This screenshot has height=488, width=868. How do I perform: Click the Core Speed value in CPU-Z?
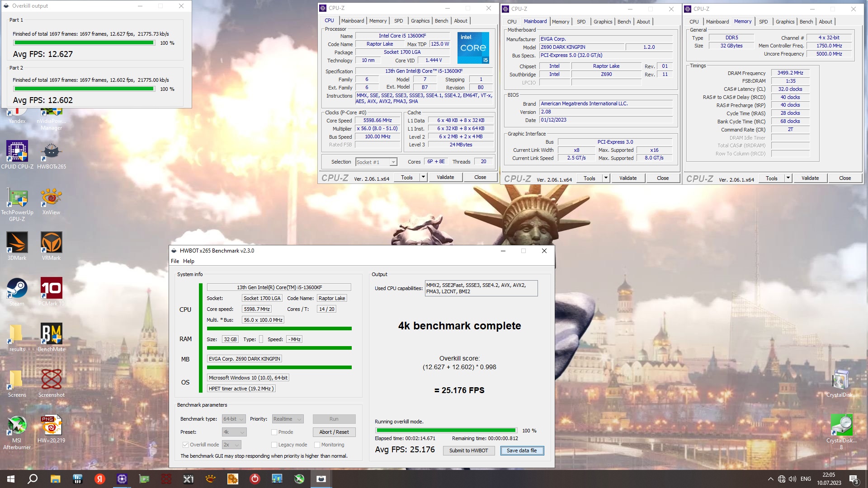point(377,121)
